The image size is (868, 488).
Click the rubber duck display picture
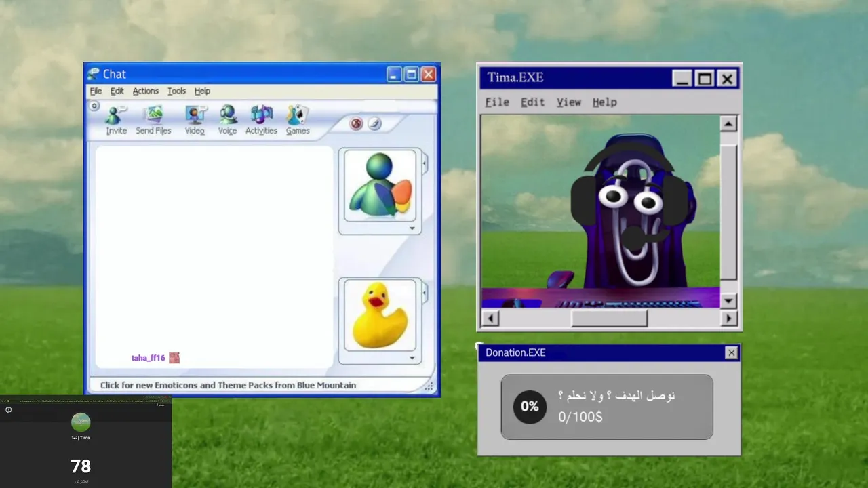coord(380,314)
